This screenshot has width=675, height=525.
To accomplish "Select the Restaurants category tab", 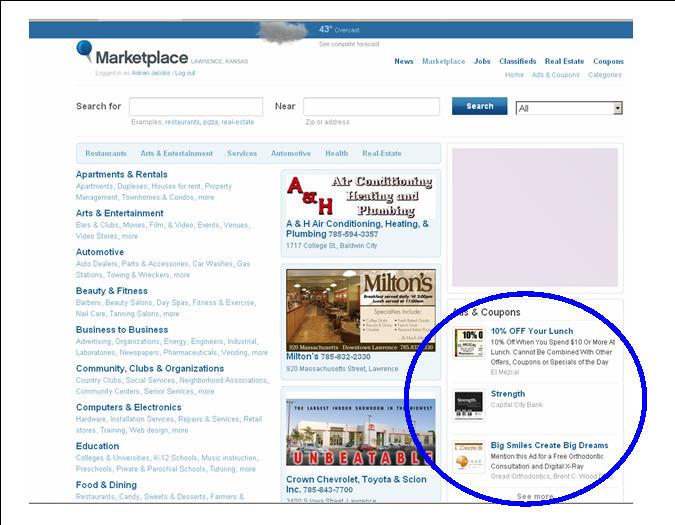I will (106, 153).
